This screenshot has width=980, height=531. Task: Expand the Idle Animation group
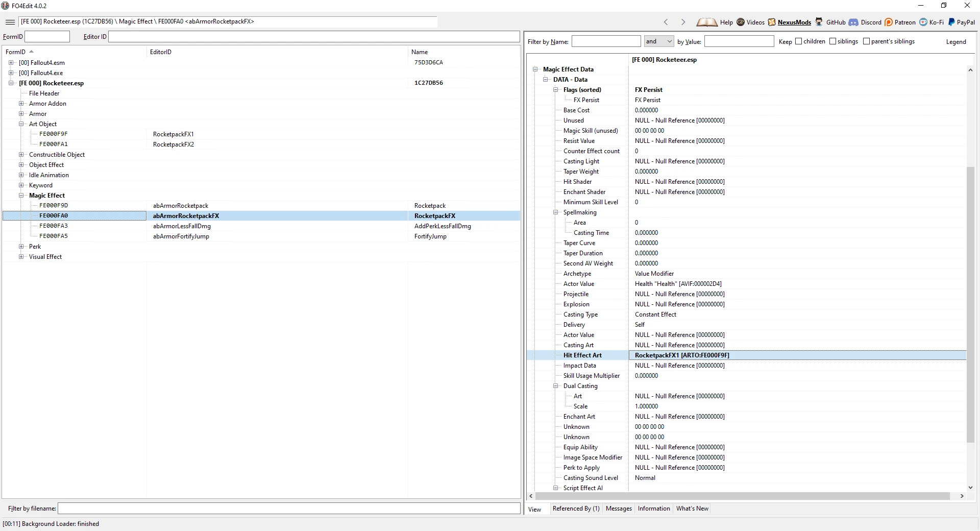(21, 175)
